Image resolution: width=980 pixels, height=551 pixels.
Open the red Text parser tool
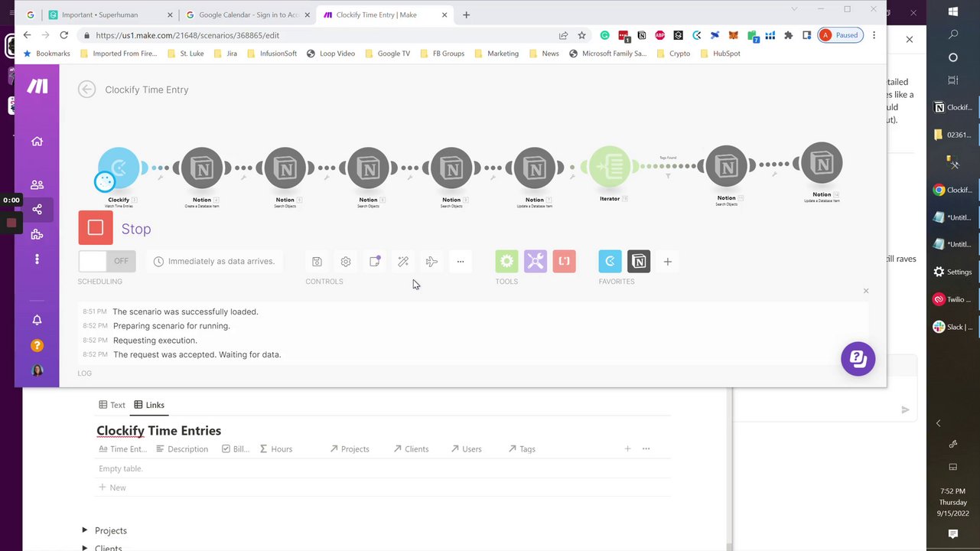point(564,262)
